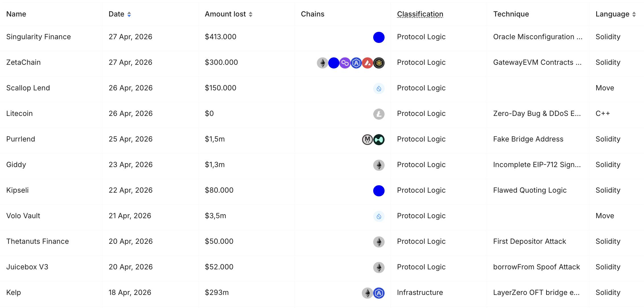
Task: Click the Technique column header
Action: (x=511, y=14)
